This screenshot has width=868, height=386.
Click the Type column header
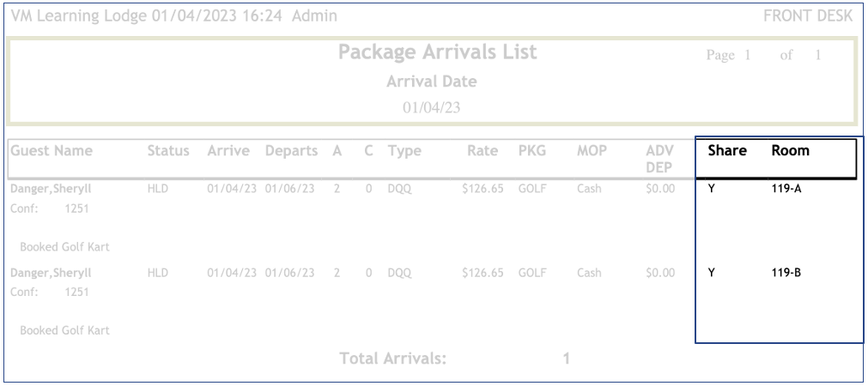404,151
